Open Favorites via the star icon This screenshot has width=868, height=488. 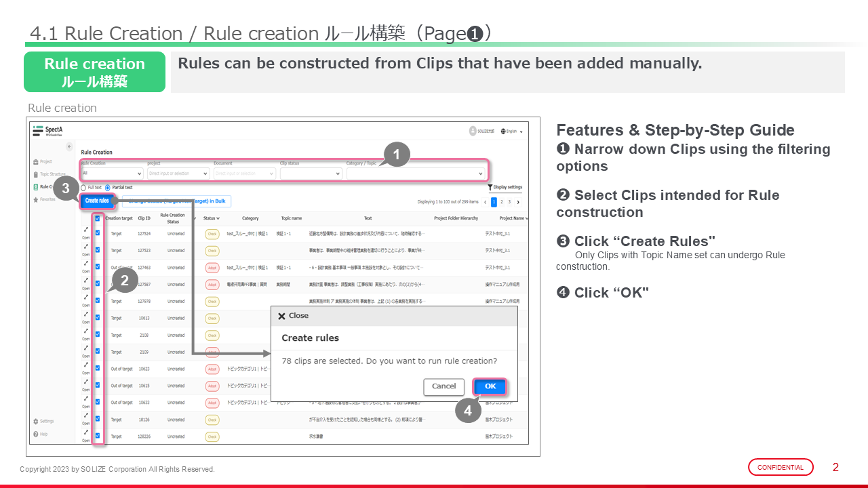coord(43,200)
